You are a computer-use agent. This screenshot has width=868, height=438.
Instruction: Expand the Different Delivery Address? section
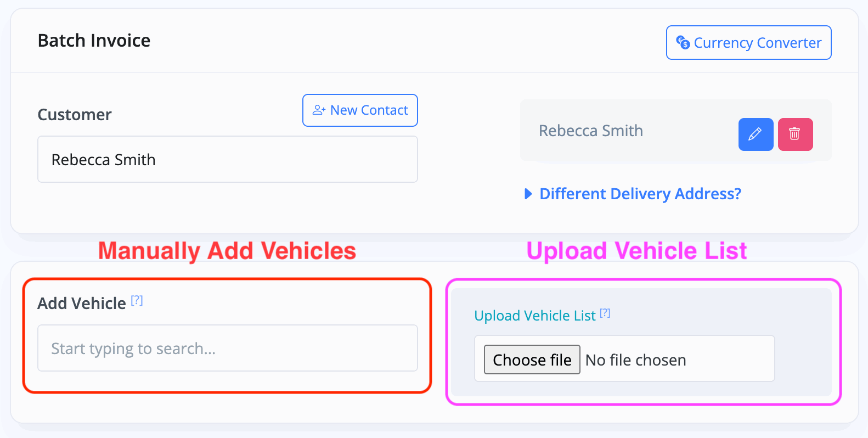tap(640, 194)
